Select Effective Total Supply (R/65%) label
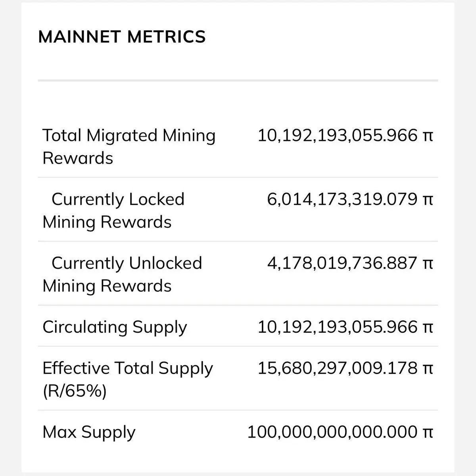Viewport: 476px width, 476px height. click(x=128, y=380)
